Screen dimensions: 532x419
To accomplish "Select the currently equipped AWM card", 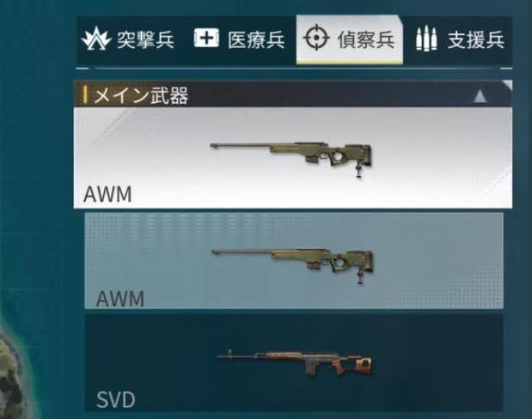I will 293,158.
